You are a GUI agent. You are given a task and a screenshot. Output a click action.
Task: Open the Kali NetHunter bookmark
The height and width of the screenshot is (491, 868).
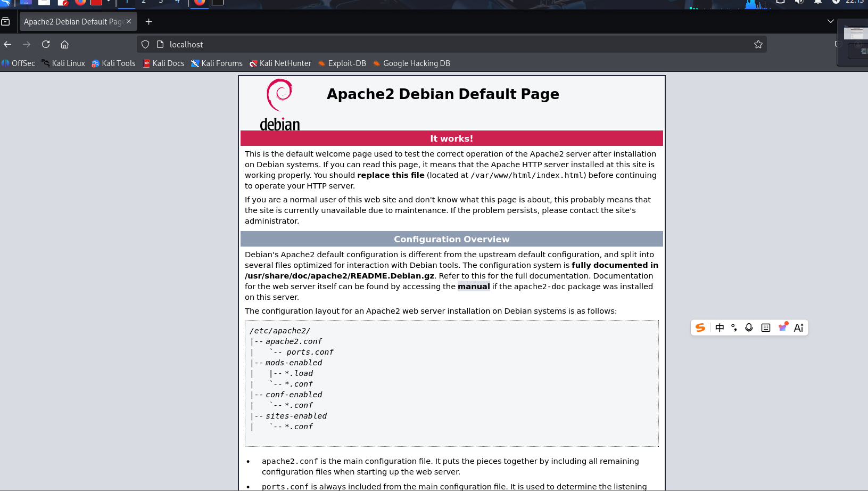pos(280,63)
